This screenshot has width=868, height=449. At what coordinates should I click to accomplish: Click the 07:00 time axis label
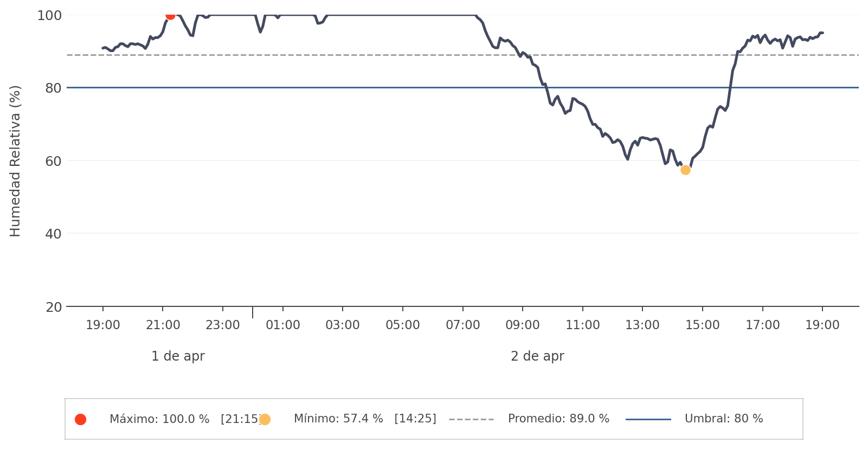click(x=463, y=325)
